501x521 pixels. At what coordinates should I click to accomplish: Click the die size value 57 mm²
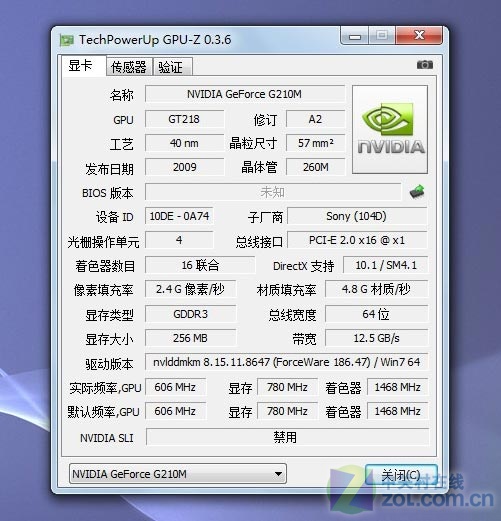(315, 143)
